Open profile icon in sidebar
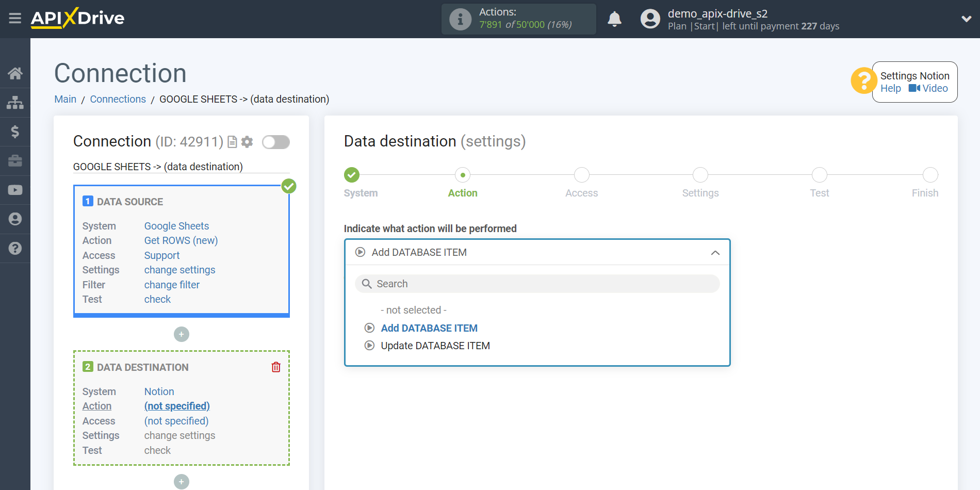 tap(15, 219)
